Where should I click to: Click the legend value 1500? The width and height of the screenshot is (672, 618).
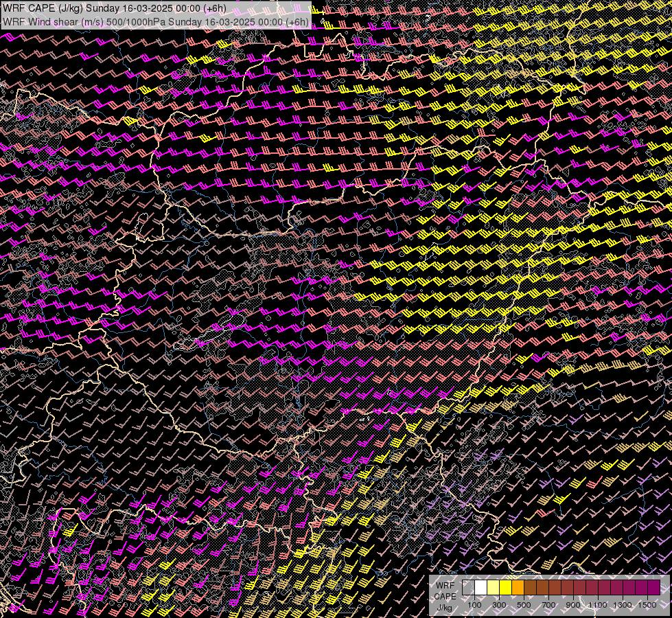click(x=647, y=605)
